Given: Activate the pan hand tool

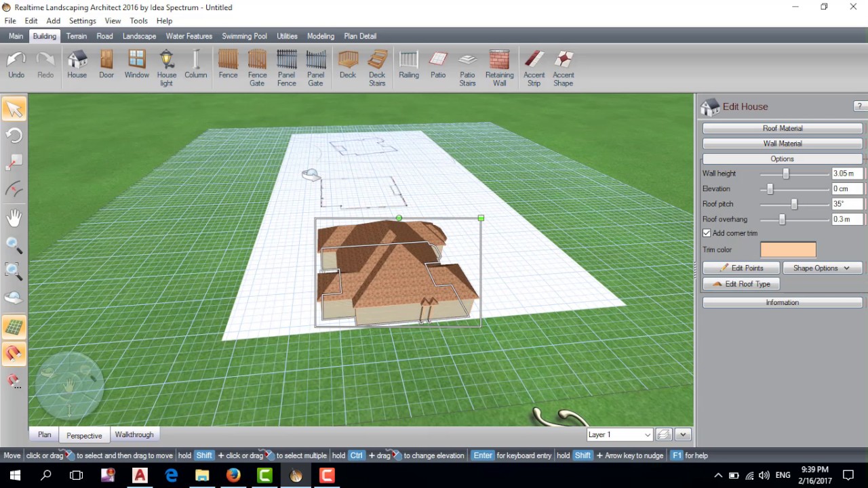Looking at the screenshot, I should point(14,218).
